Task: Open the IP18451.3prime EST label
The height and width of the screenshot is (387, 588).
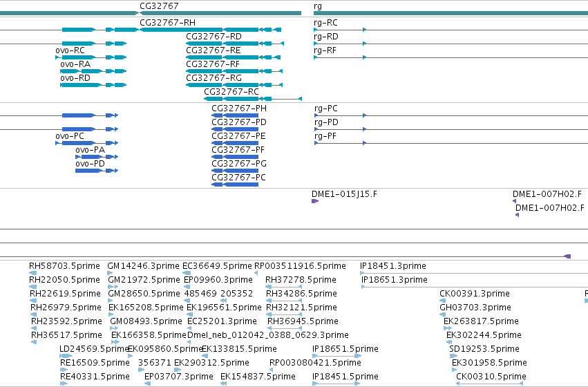Action: pyautogui.click(x=393, y=266)
